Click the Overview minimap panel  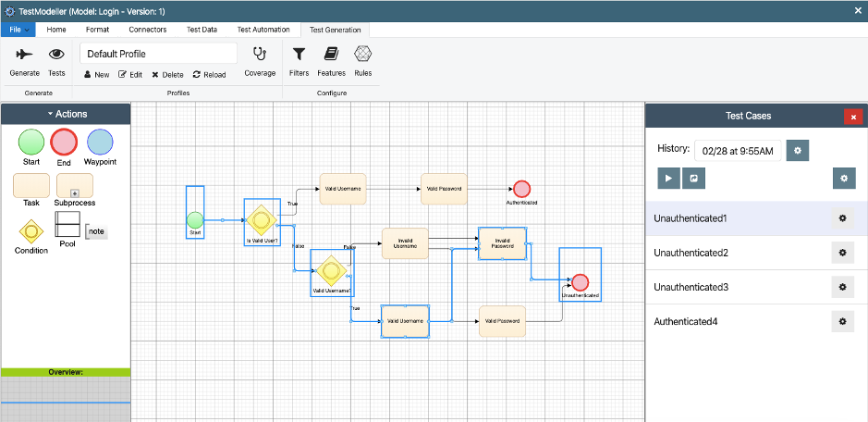(x=66, y=399)
